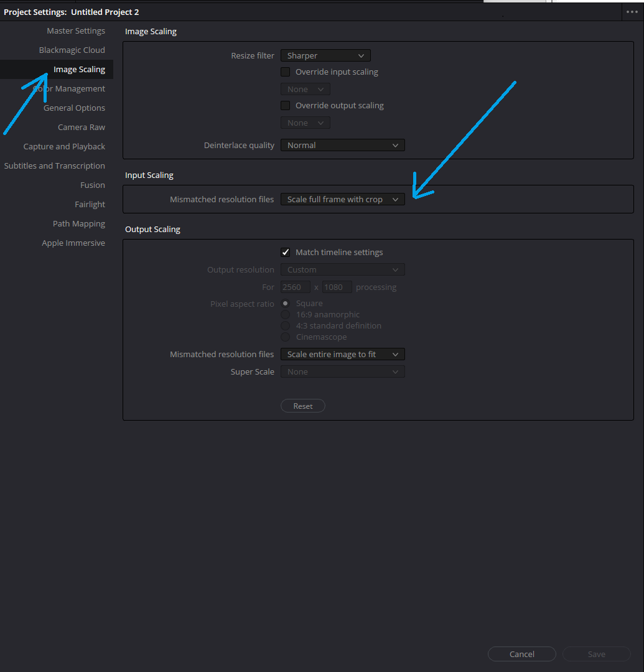Open Subtitles and Transcription settings
The width and height of the screenshot is (644, 672).
[55, 166]
